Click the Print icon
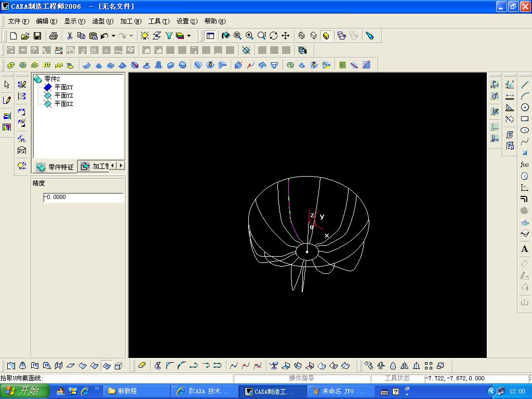The image size is (532, 399). [54, 36]
